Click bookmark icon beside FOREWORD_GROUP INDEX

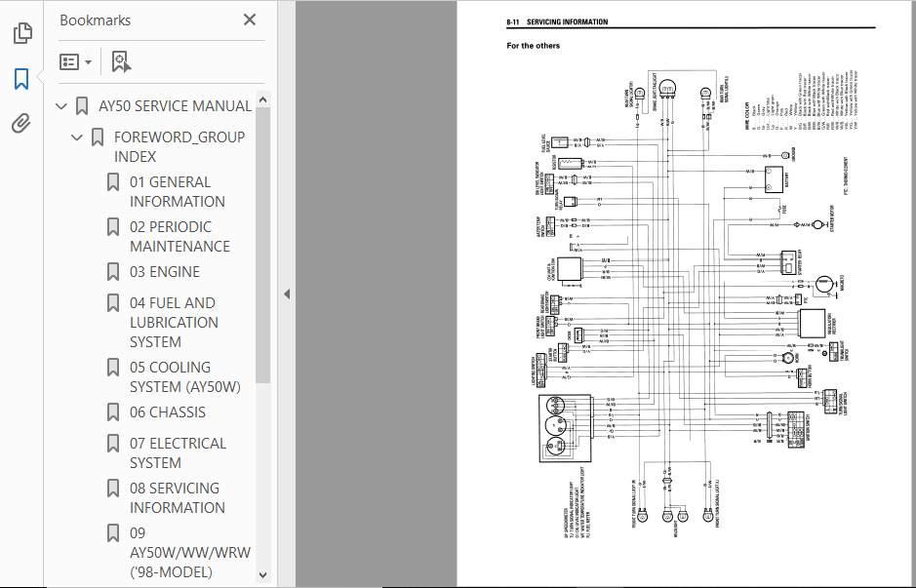pyautogui.click(x=97, y=137)
